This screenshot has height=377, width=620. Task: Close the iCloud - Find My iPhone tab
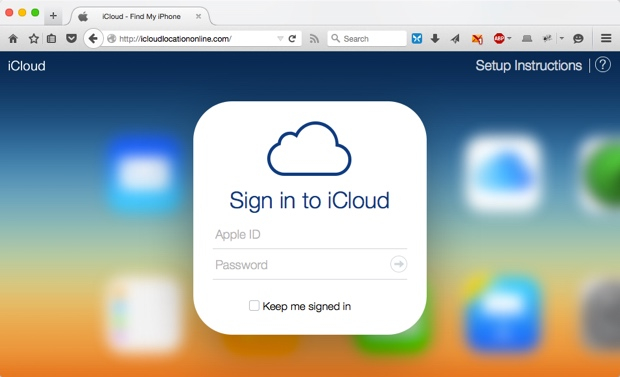pyautogui.click(x=198, y=16)
